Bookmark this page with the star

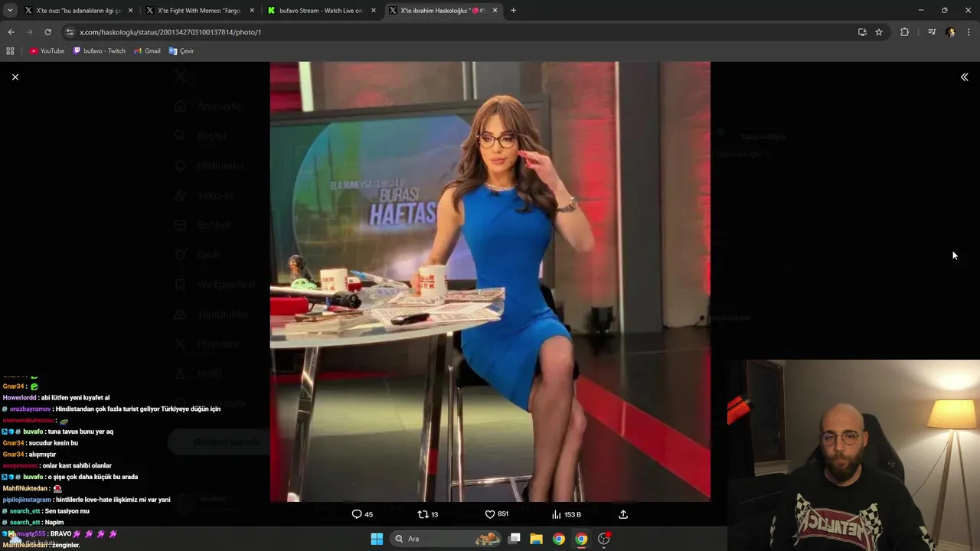click(879, 32)
